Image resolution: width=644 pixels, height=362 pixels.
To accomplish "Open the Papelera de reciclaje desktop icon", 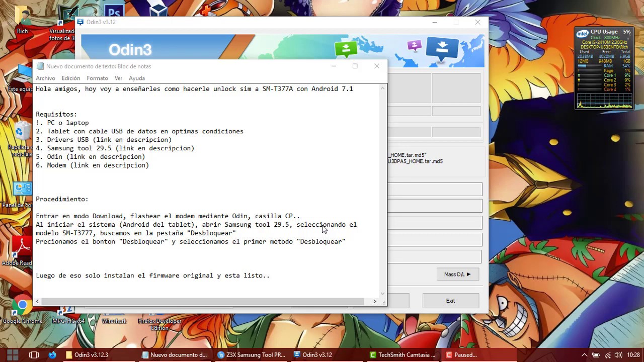I will coord(22,138).
